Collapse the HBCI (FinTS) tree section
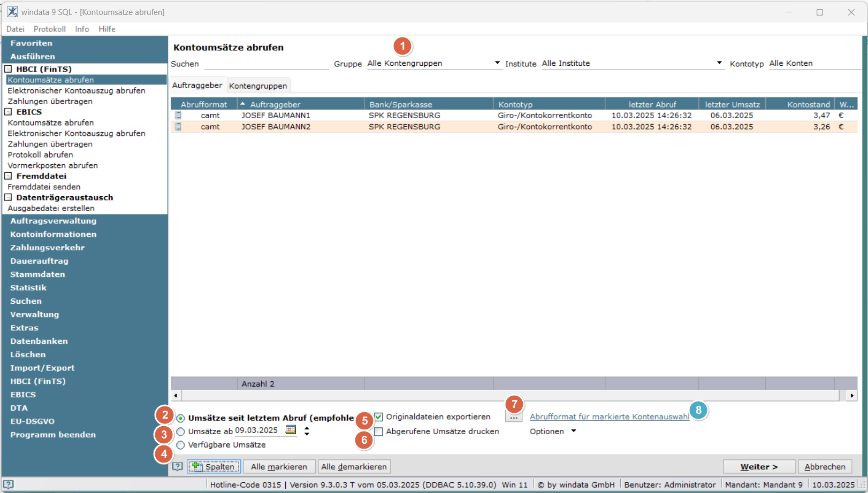 [8, 69]
